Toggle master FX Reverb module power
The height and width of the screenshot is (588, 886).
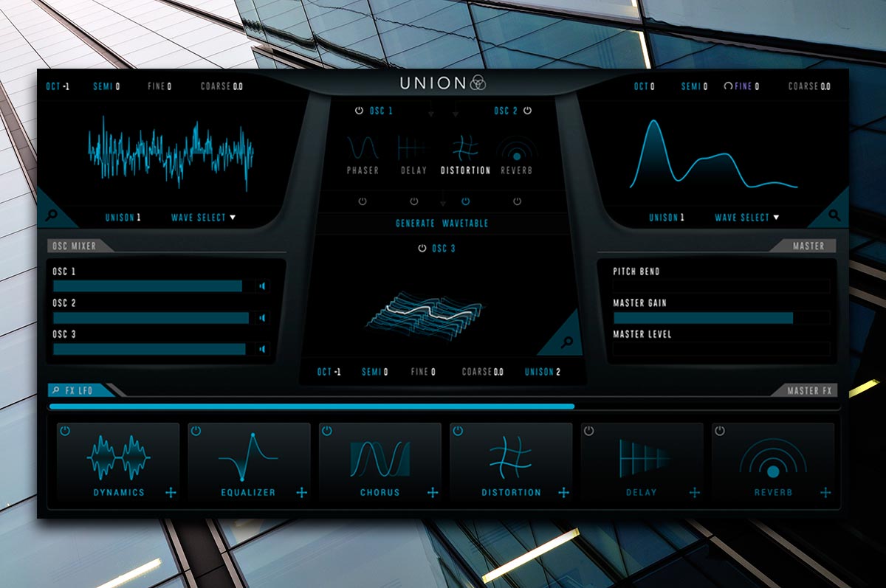click(720, 431)
